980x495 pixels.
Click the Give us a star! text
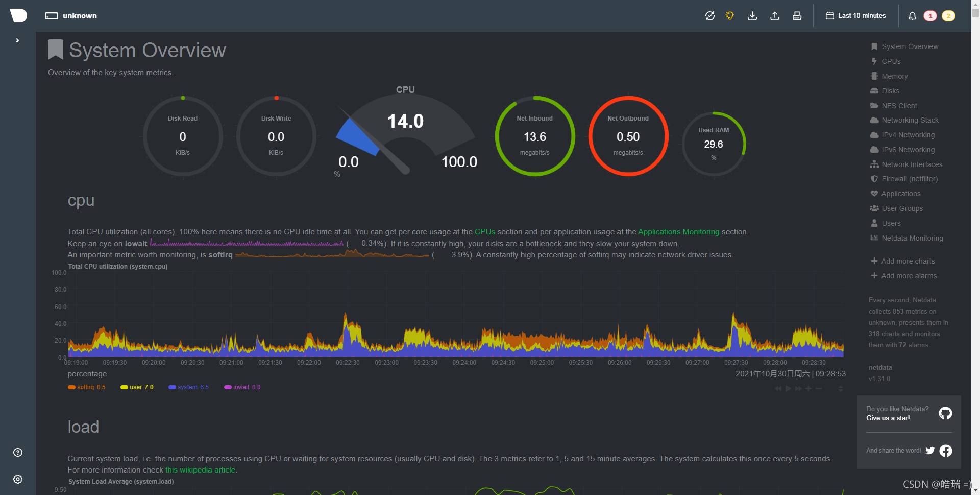(x=888, y=418)
